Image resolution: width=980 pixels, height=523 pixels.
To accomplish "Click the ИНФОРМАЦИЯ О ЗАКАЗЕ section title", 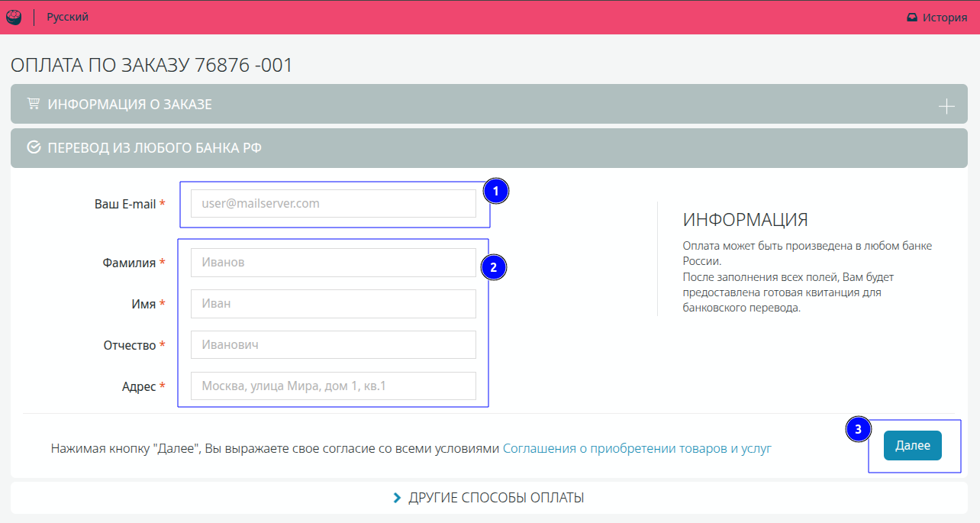I will pyautogui.click(x=130, y=105).
